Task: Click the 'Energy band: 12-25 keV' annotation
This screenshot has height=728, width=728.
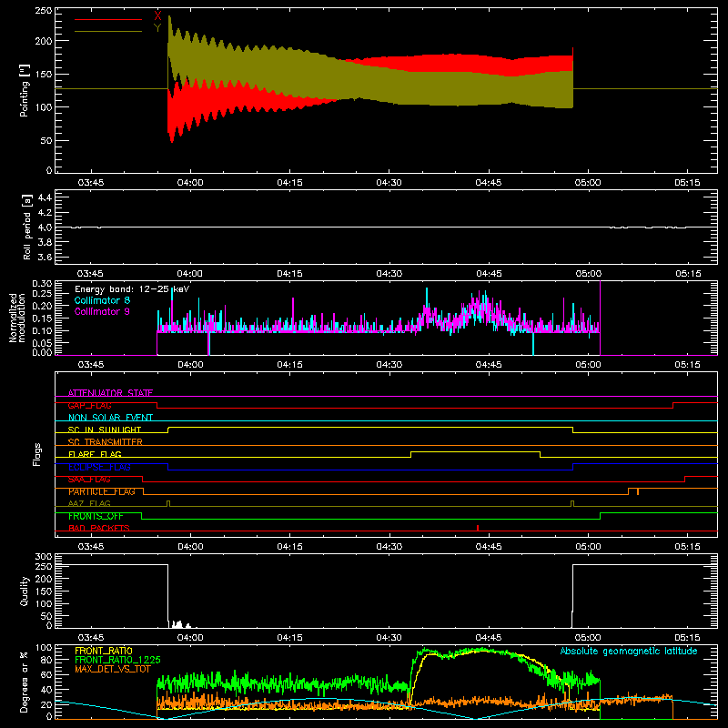Action: pos(132,289)
